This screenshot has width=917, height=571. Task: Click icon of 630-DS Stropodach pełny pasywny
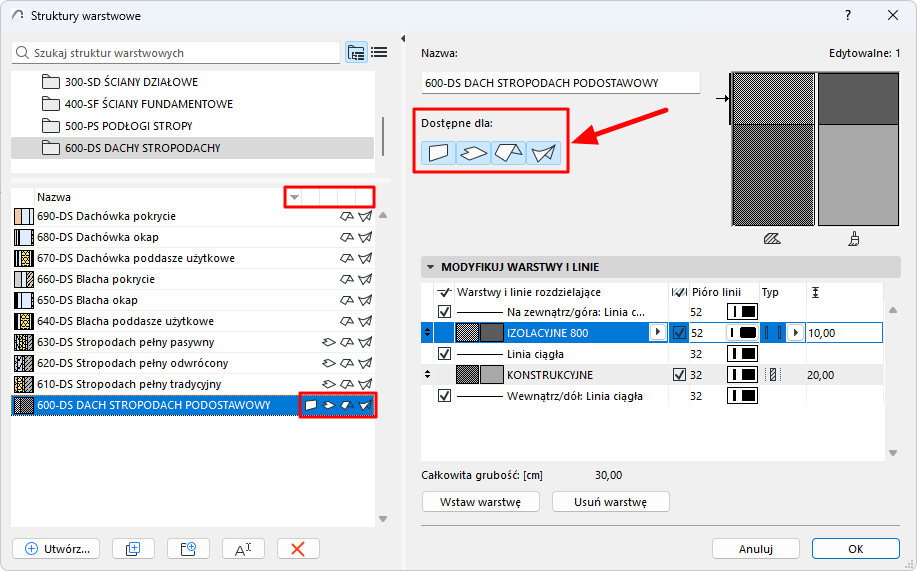(x=23, y=342)
